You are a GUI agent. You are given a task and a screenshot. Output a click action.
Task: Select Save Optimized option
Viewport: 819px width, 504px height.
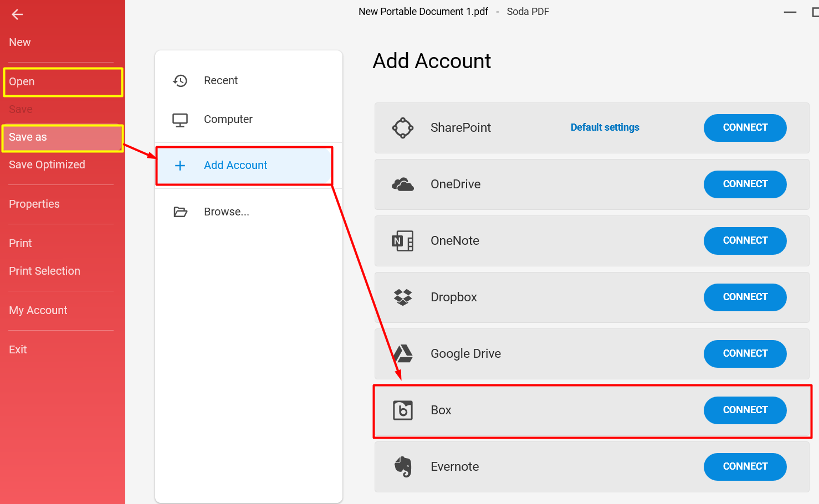[x=47, y=165]
